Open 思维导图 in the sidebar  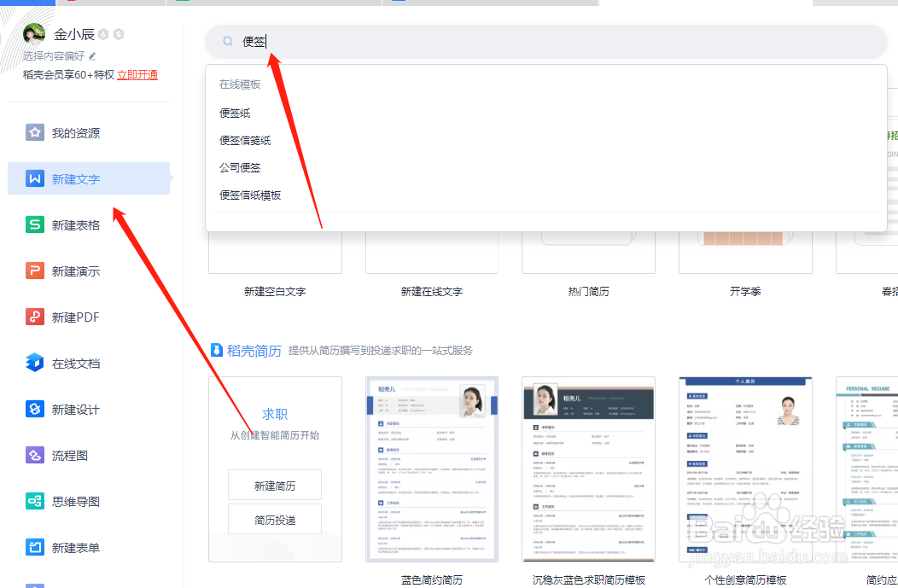coord(89,501)
